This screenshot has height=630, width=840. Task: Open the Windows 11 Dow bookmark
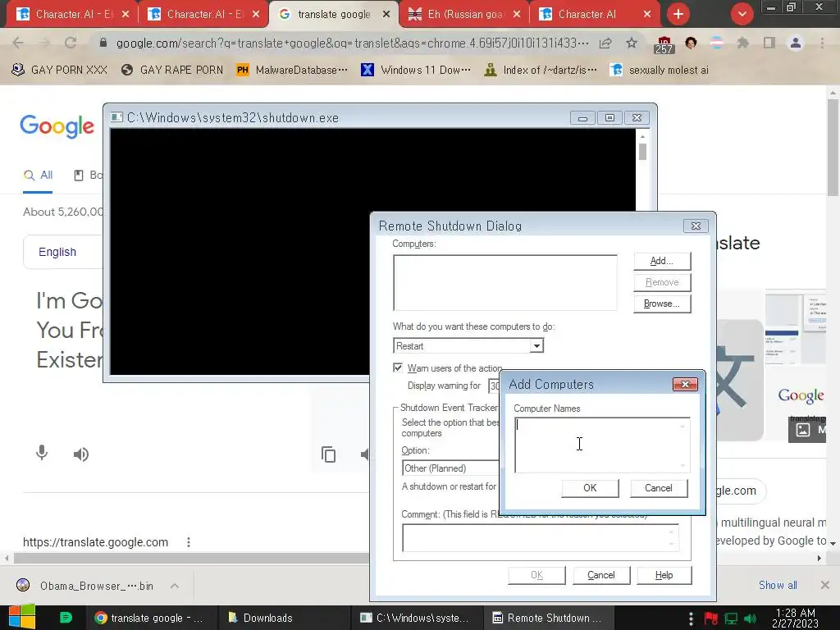pos(416,71)
